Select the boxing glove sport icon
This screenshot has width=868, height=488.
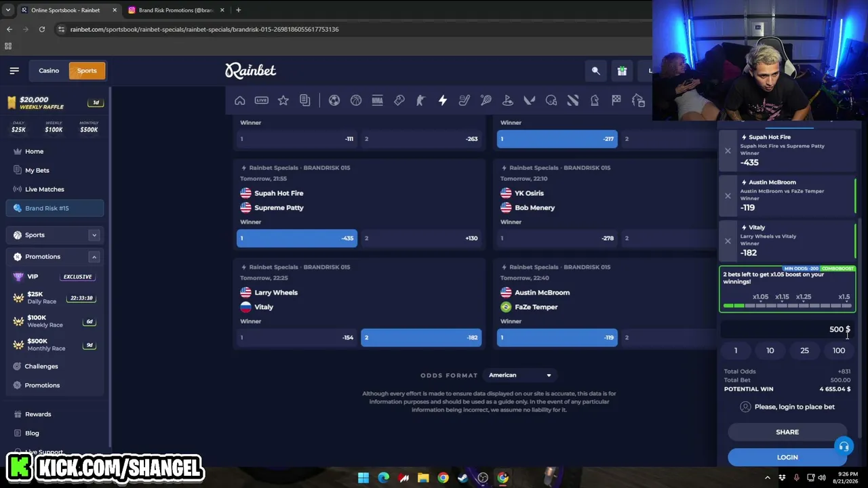tap(399, 100)
